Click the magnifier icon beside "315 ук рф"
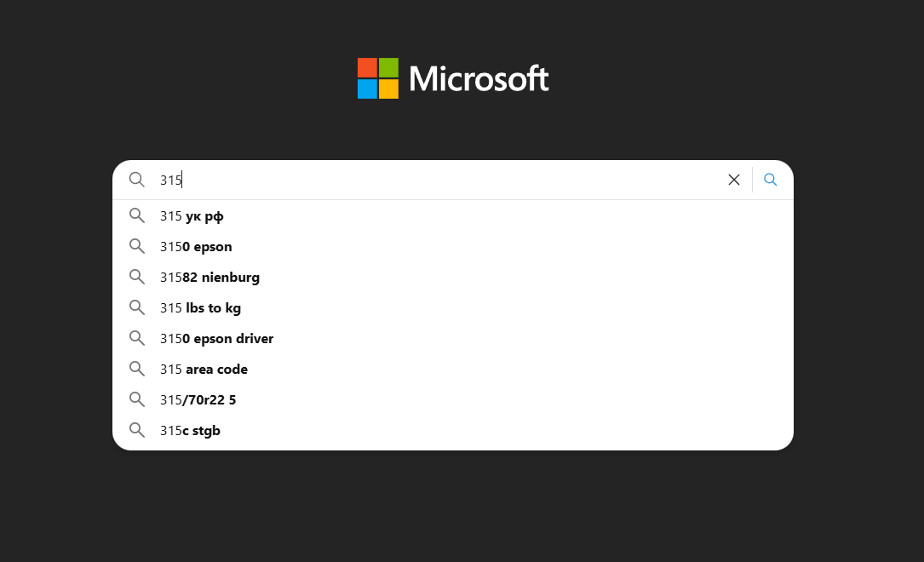 tap(137, 216)
